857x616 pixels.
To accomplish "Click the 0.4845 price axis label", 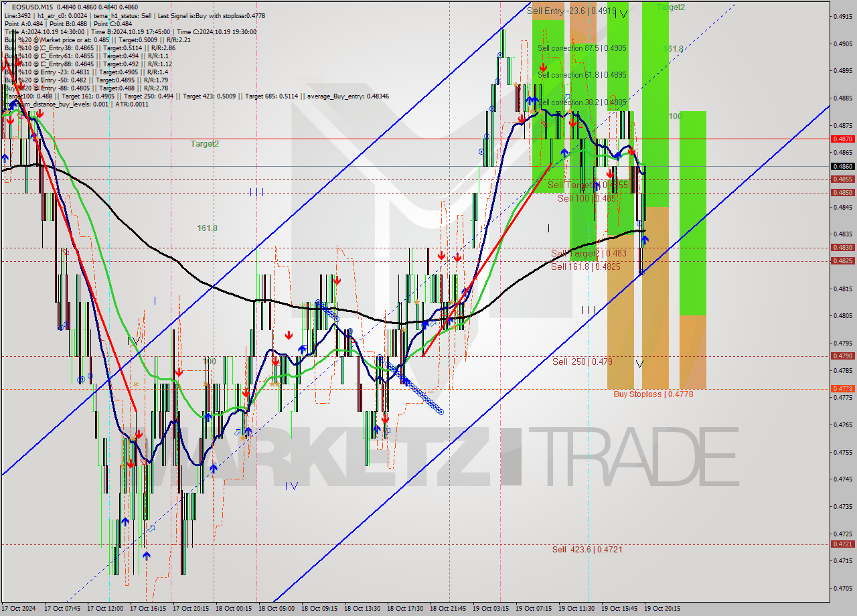I will 842,207.
